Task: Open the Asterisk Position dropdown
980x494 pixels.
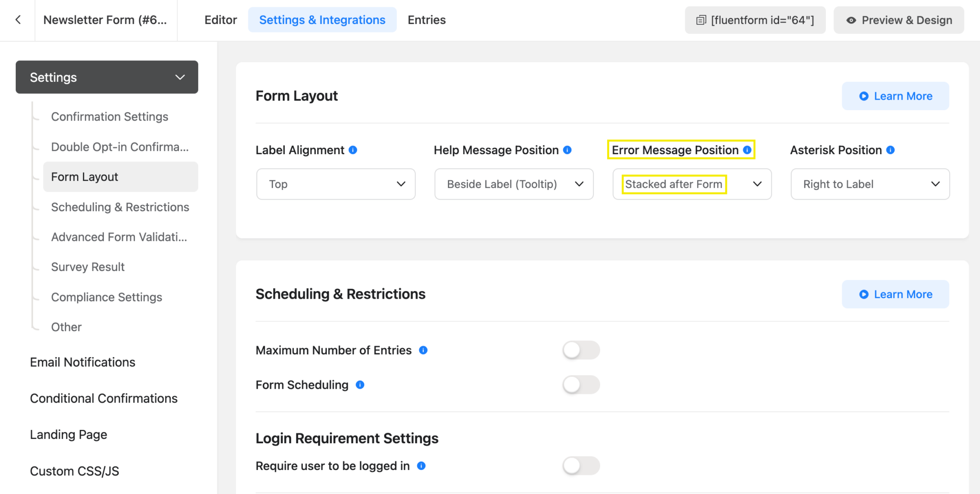Action: [x=869, y=184]
